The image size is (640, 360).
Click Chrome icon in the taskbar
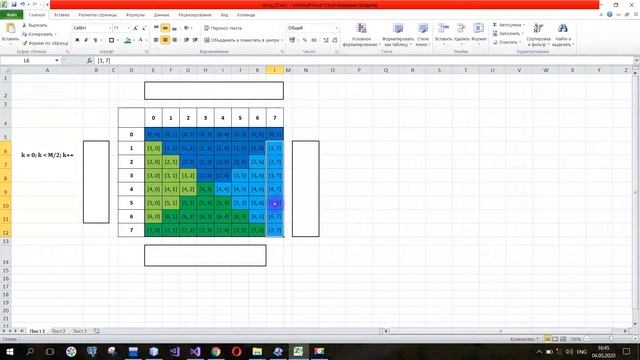coord(216,351)
